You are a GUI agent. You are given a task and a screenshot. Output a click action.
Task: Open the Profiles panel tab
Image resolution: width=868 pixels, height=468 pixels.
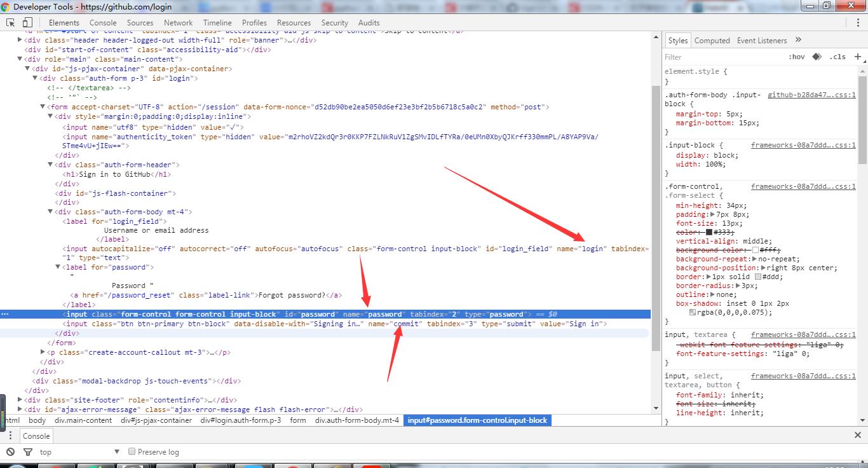point(254,22)
